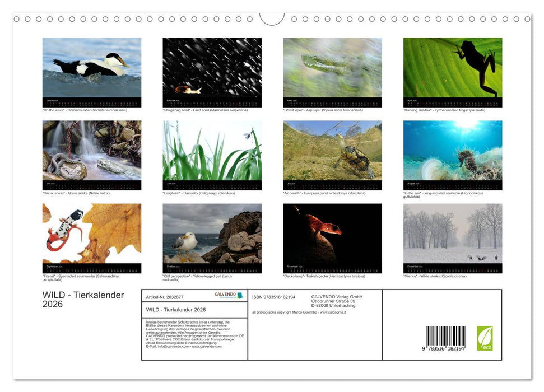Click the CALVENDO publisher logo
This screenshot has height=392, width=544.
(x=225, y=295)
